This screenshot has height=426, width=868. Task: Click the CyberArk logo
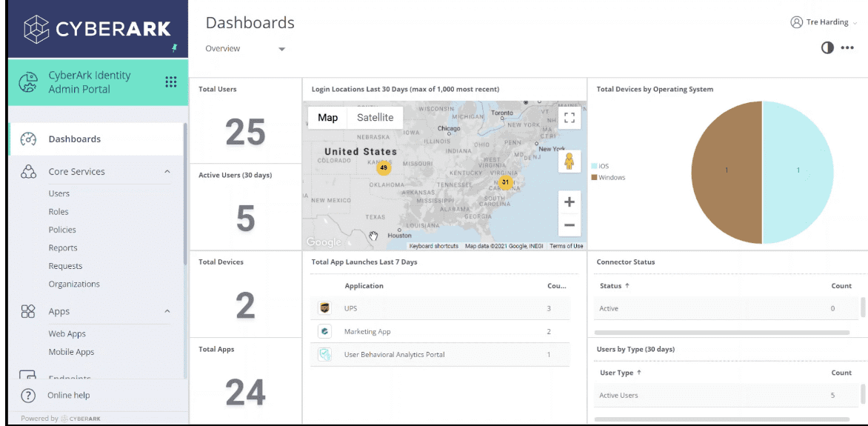click(x=98, y=29)
